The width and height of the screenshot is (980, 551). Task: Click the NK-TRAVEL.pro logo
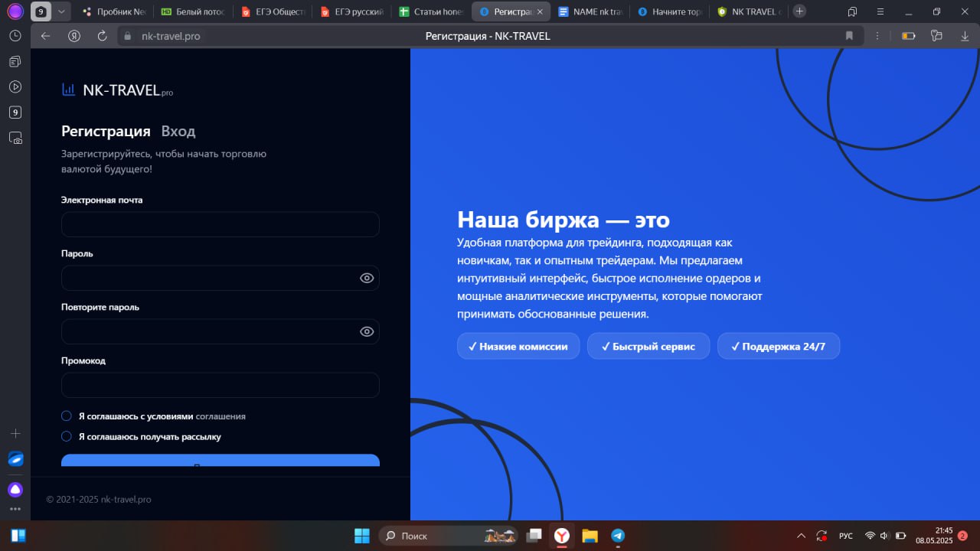point(118,90)
